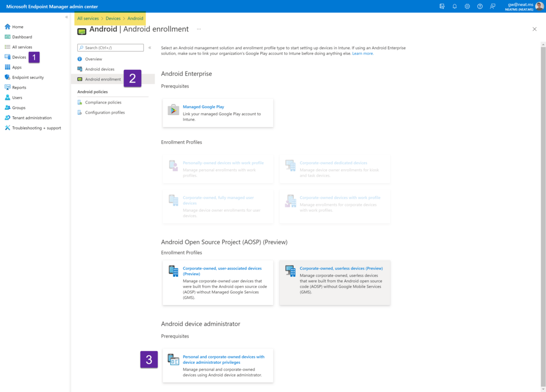Select Devices in the left menu
Screen dimensions: 546x392
pyautogui.click(x=19, y=57)
